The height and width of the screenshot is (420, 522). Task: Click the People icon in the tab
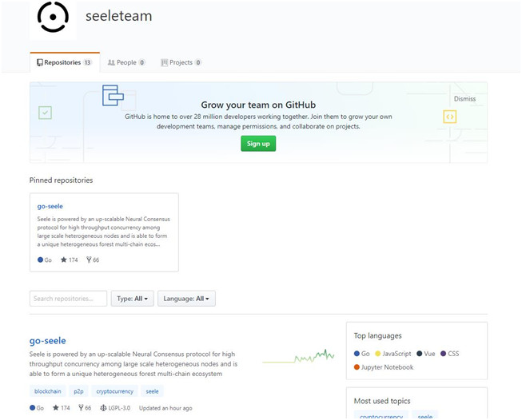click(111, 62)
